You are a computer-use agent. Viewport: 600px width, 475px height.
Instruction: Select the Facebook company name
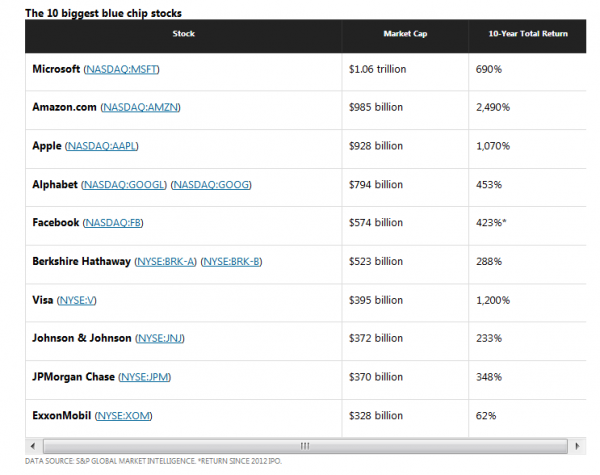(55, 223)
